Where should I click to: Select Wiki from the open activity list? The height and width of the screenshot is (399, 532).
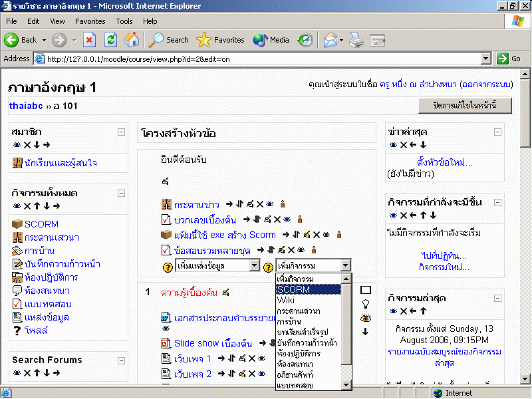(286, 300)
